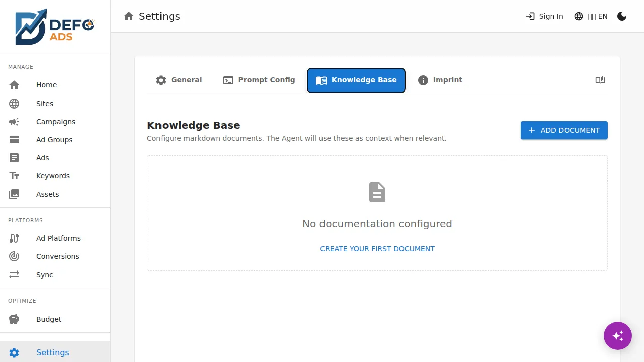Click the home icon beside Settings title

click(x=129, y=16)
